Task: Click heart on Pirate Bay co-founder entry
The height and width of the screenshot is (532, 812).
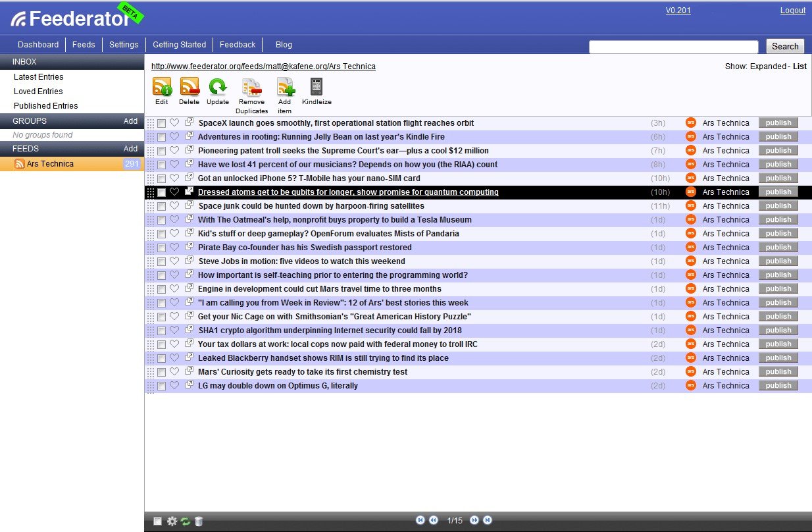Action: 174,248
